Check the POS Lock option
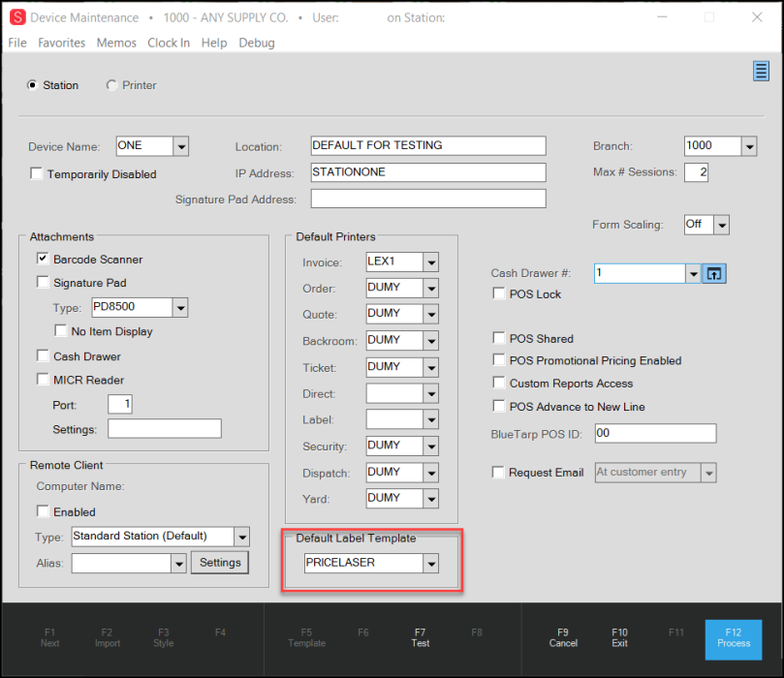The height and width of the screenshot is (678, 784). pos(499,294)
